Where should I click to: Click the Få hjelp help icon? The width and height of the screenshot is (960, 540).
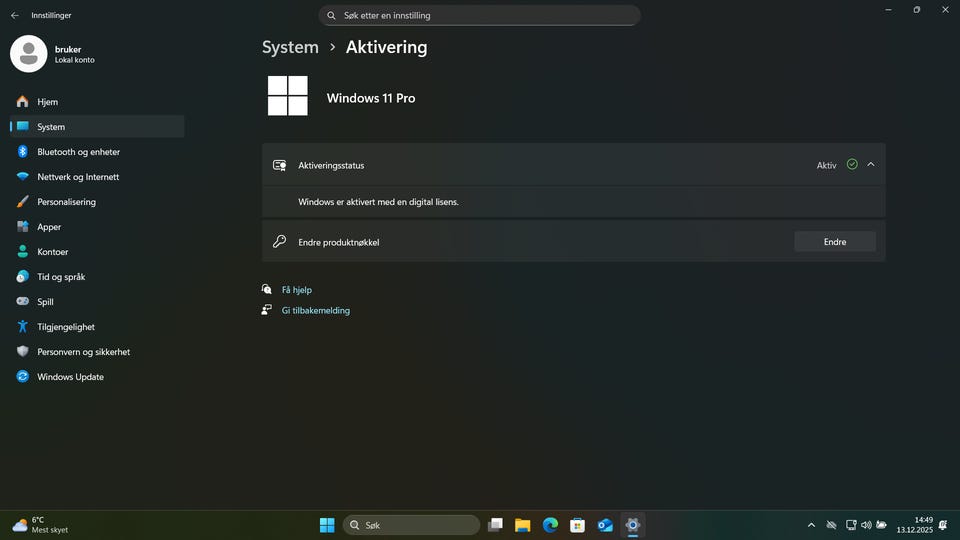(x=266, y=290)
